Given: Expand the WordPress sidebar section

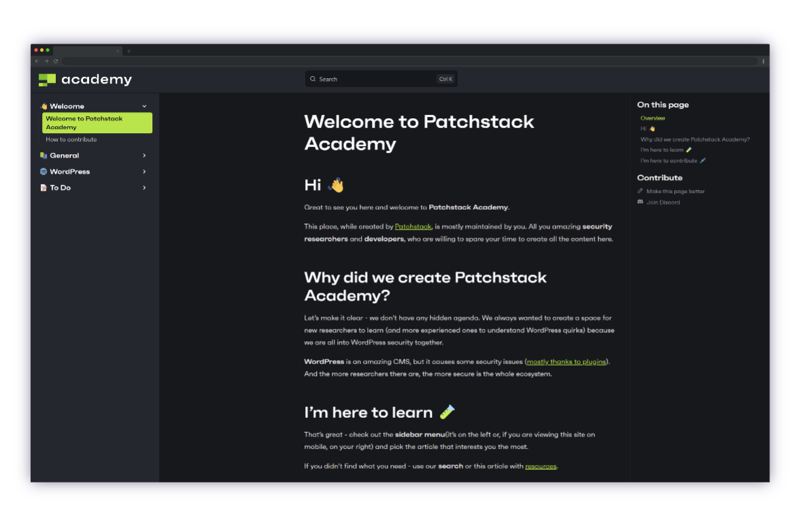Looking at the screenshot, I should click(x=144, y=171).
